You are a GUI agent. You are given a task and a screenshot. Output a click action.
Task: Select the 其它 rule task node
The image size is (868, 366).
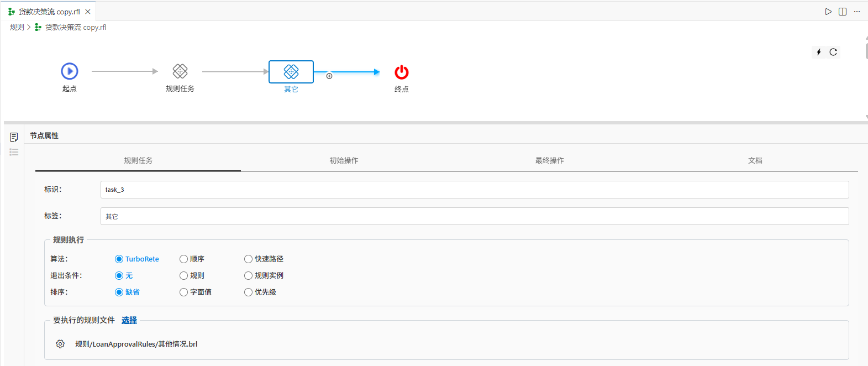(291, 72)
